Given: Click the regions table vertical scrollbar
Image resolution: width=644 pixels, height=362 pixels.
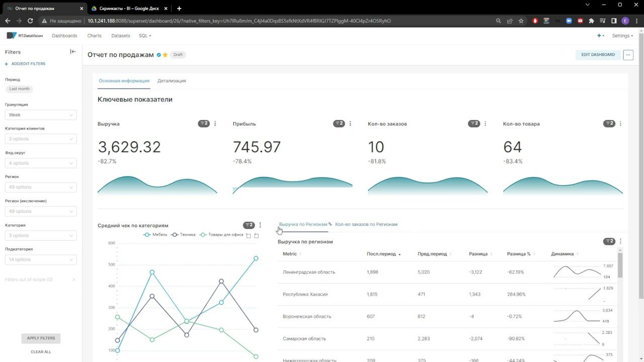Looking at the screenshot, I should [x=620, y=265].
